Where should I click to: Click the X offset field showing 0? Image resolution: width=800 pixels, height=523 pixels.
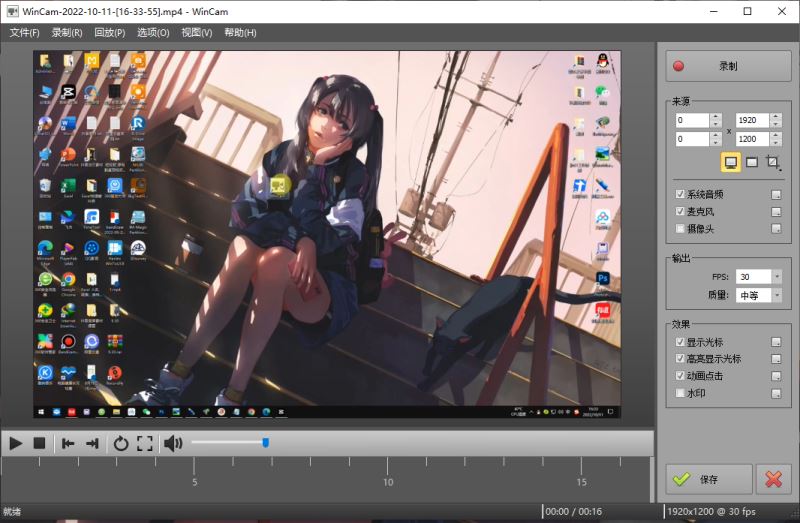pyautogui.click(x=692, y=120)
